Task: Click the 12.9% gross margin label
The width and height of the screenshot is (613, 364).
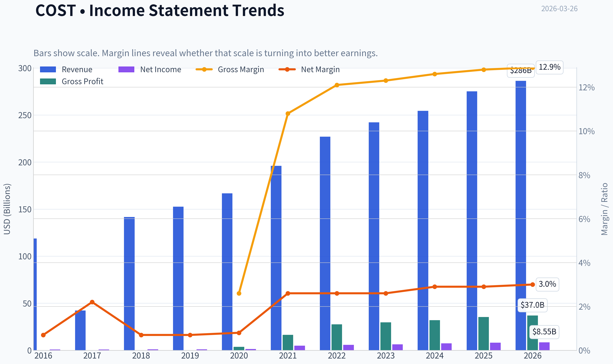Action: 549,67
